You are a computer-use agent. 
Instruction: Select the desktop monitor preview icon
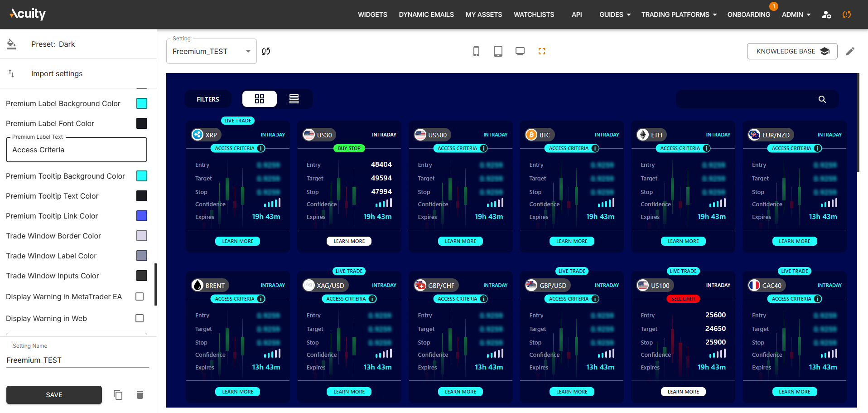pos(520,51)
